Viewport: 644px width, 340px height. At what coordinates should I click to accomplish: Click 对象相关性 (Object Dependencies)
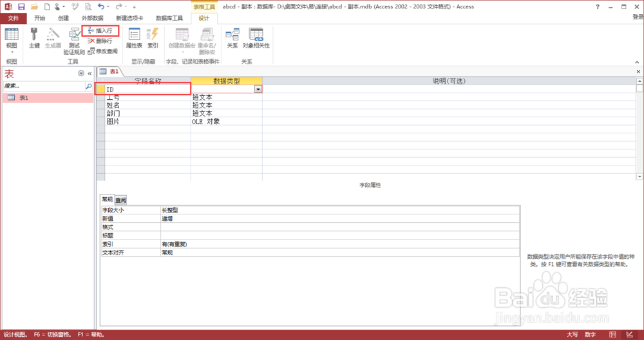coord(256,38)
